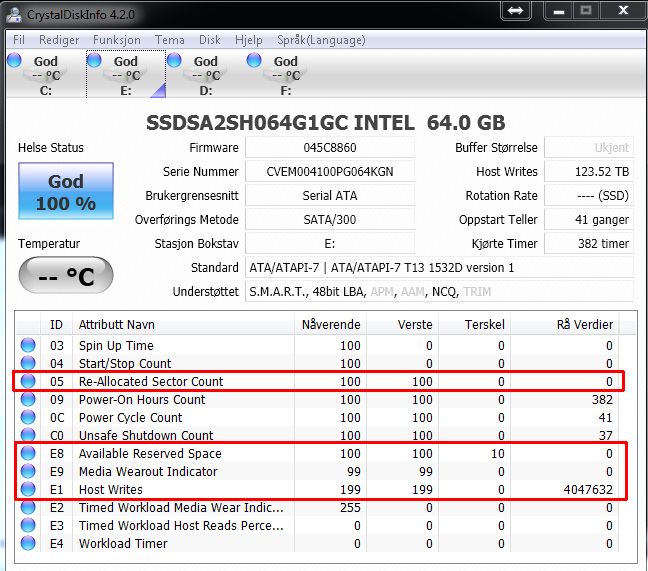Open the Fil menu
Screen dimensions: 648x571
19,40
